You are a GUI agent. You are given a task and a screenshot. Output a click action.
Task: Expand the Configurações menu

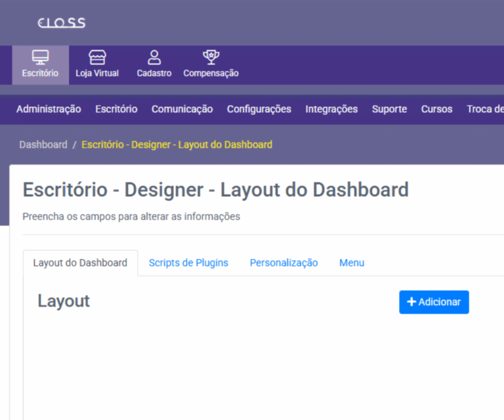coord(259,109)
